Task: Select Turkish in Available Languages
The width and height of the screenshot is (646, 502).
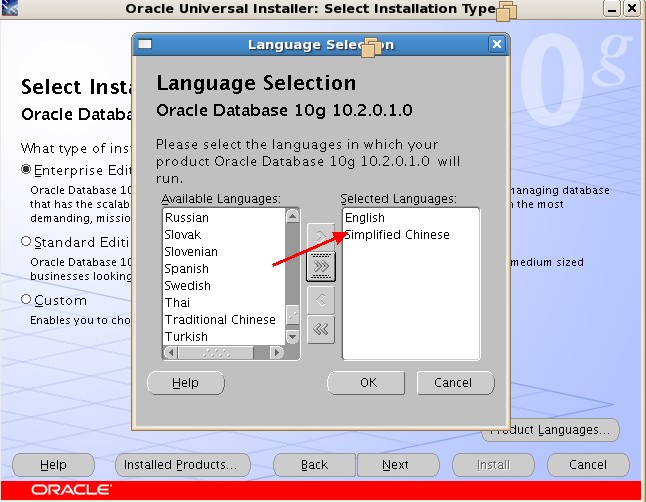Action: coord(224,336)
